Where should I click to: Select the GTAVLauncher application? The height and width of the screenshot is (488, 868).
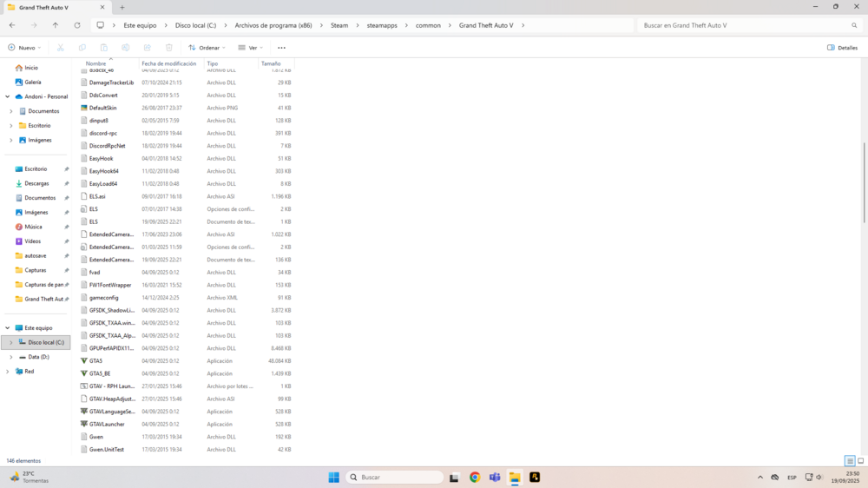[x=107, y=425]
